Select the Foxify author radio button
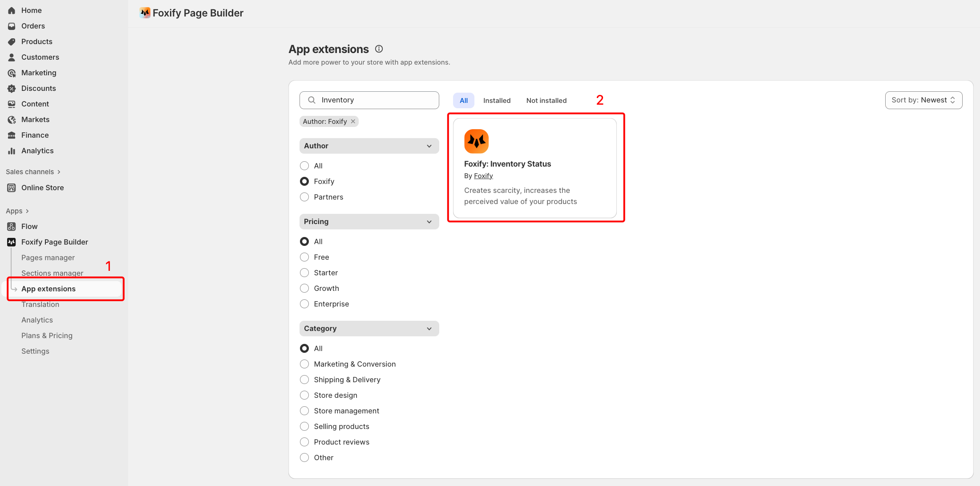The width and height of the screenshot is (980, 486). point(304,181)
